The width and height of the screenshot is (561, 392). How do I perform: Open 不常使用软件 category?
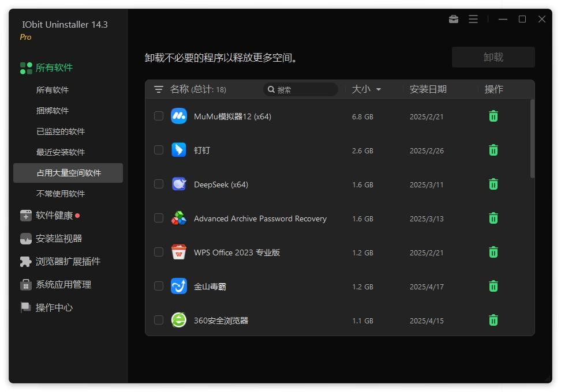(61, 194)
